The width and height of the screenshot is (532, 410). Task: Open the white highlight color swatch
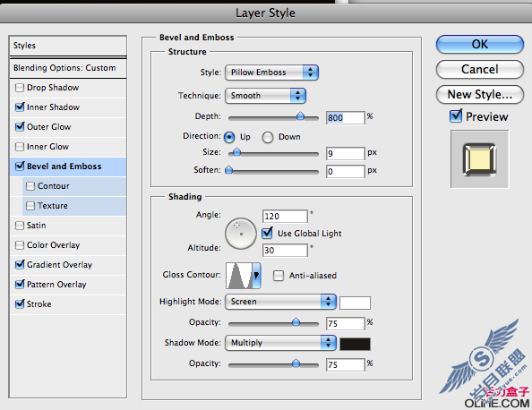tap(355, 303)
